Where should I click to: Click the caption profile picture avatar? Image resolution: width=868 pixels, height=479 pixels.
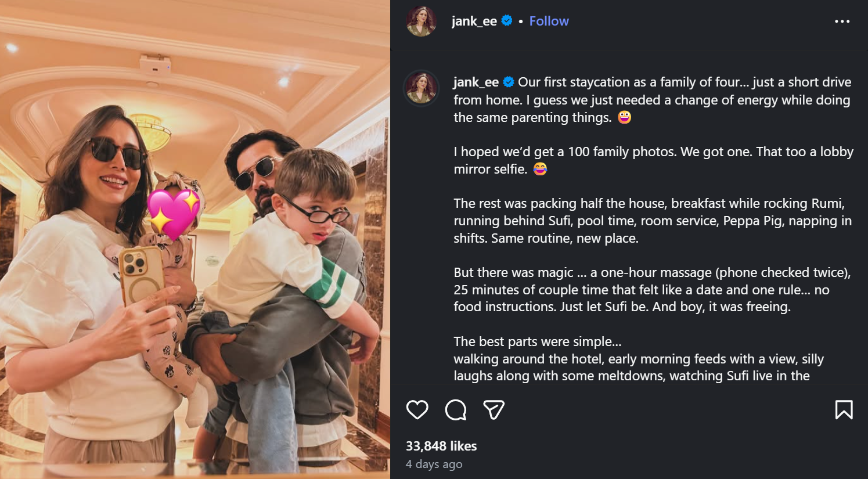(x=422, y=88)
